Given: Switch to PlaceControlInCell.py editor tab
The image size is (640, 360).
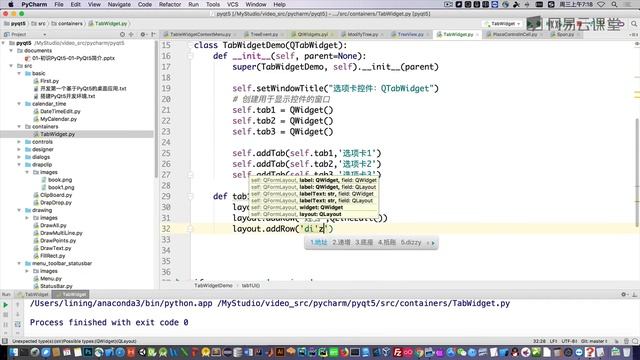Looking at the screenshot, I should (514, 35).
